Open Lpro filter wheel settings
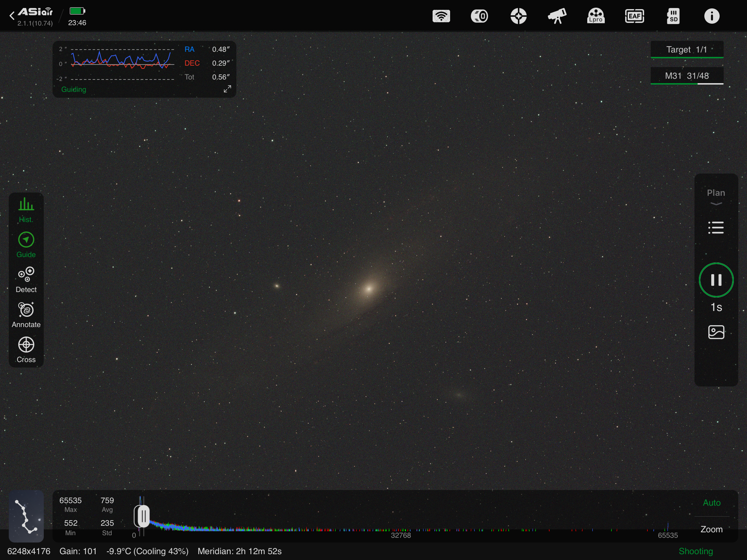 coord(596,16)
